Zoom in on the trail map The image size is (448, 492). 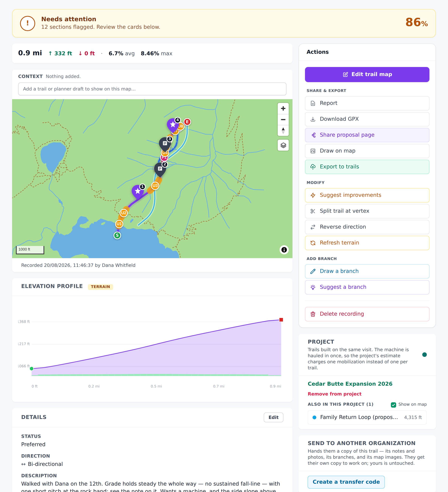pyautogui.click(x=283, y=108)
